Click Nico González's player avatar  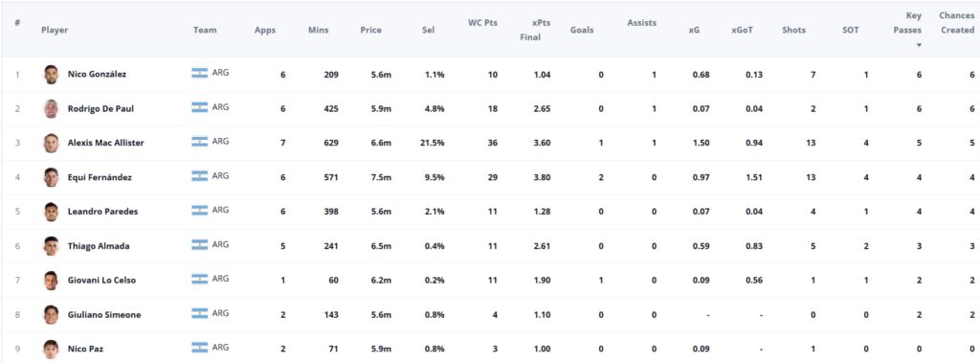pos(51,75)
